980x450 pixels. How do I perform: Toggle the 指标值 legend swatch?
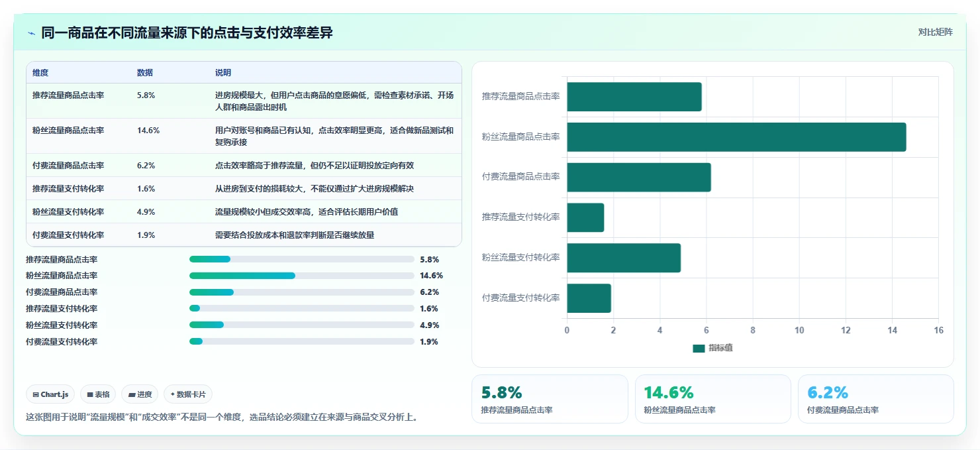click(x=699, y=348)
